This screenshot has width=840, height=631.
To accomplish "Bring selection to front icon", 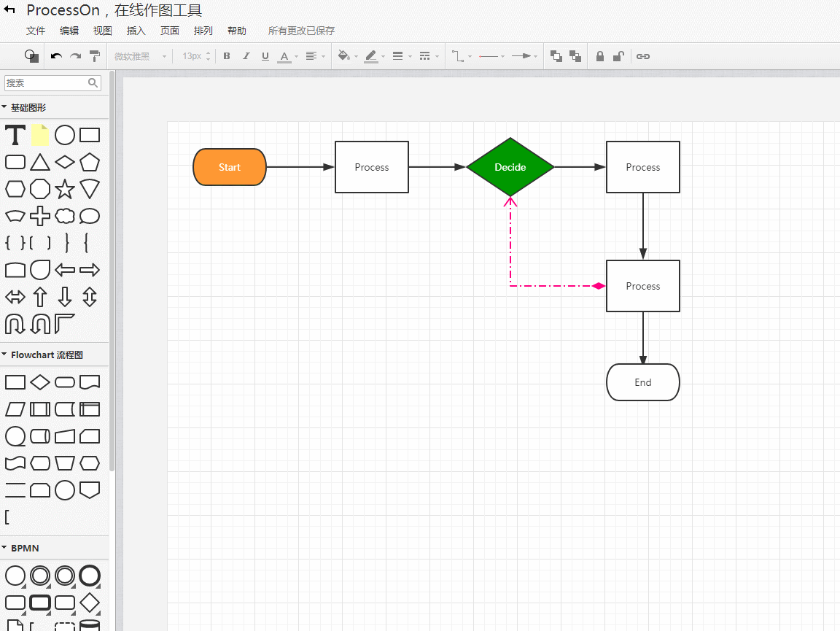I will [x=556, y=56].
